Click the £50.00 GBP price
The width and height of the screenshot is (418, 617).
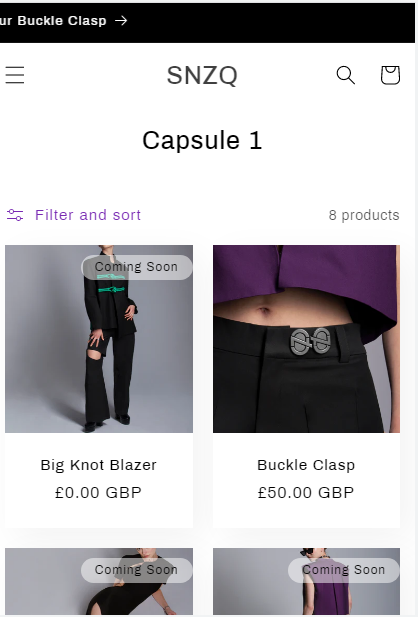point(306,493)
